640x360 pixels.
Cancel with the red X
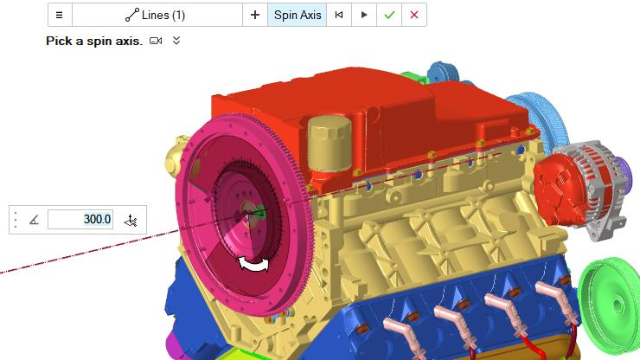click(x=414, y=15)
